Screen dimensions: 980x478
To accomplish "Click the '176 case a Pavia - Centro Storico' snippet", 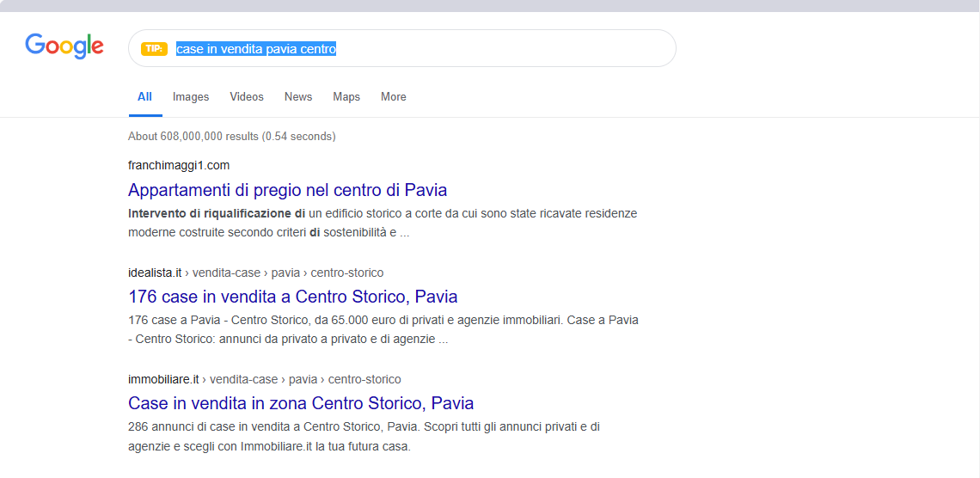I will point(383,330).
